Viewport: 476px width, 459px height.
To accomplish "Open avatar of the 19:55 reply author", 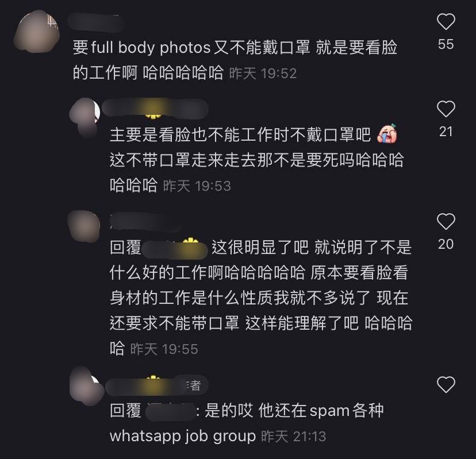I will 83,226.
